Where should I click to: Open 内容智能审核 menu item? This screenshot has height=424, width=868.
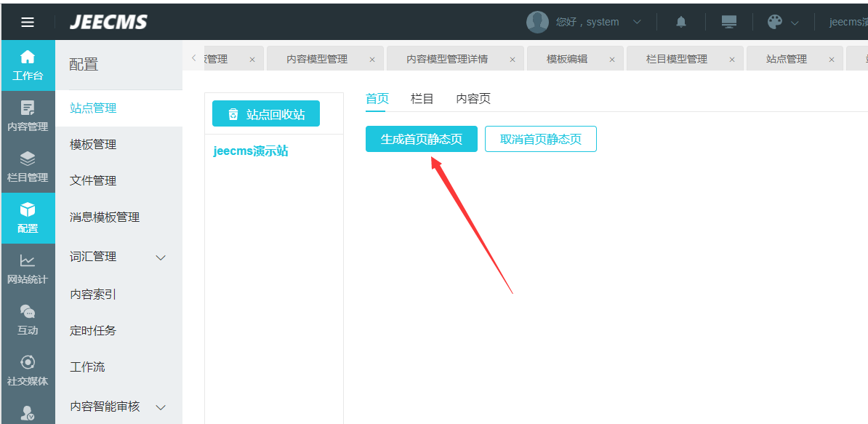(x=118, y=407)
